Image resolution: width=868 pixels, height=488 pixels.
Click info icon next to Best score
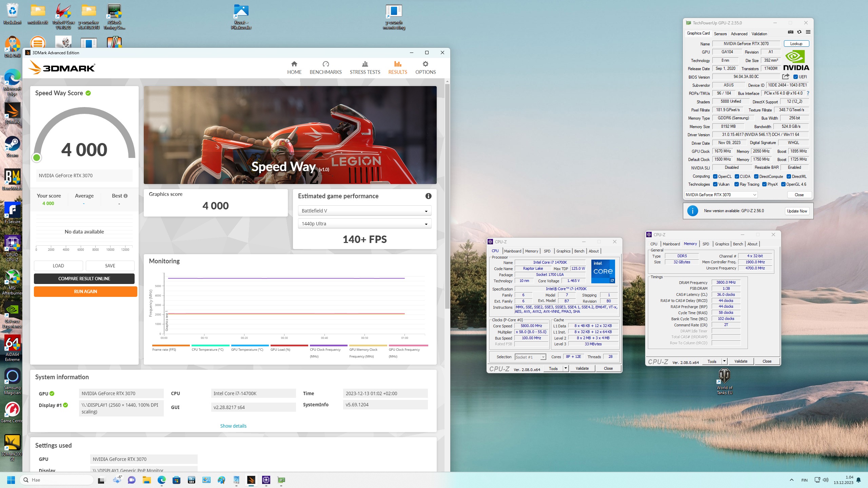[x=126, y=196]
